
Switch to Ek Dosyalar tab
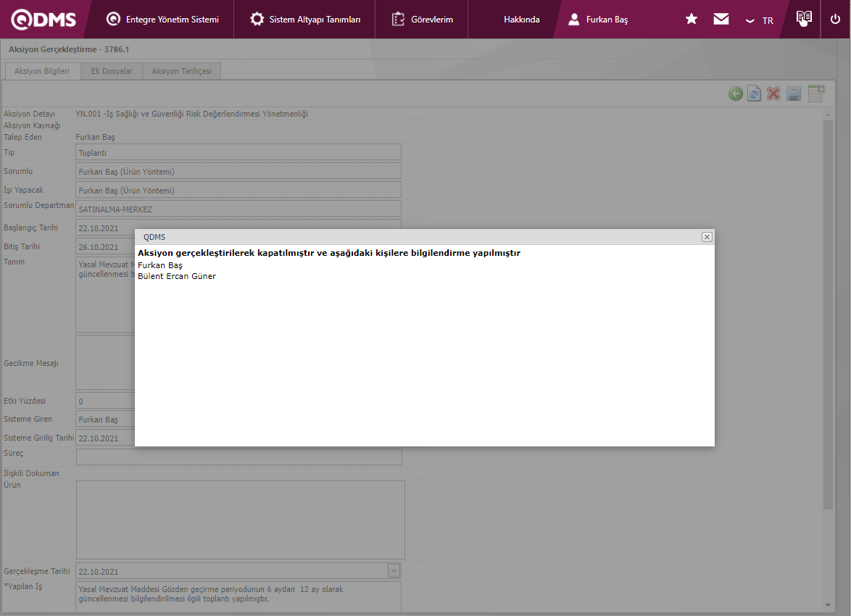(x=112, y=71)
